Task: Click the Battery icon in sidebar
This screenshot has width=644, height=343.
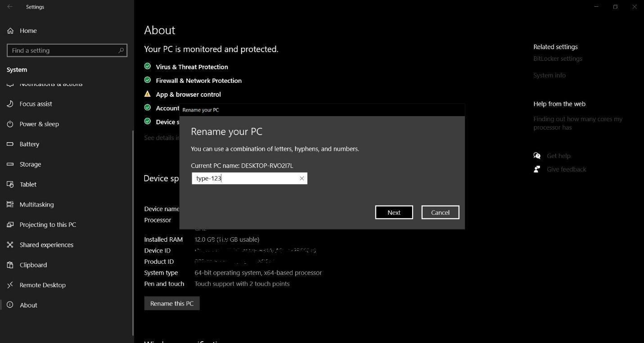Action: pyautogui.click(x=10, y=144)
